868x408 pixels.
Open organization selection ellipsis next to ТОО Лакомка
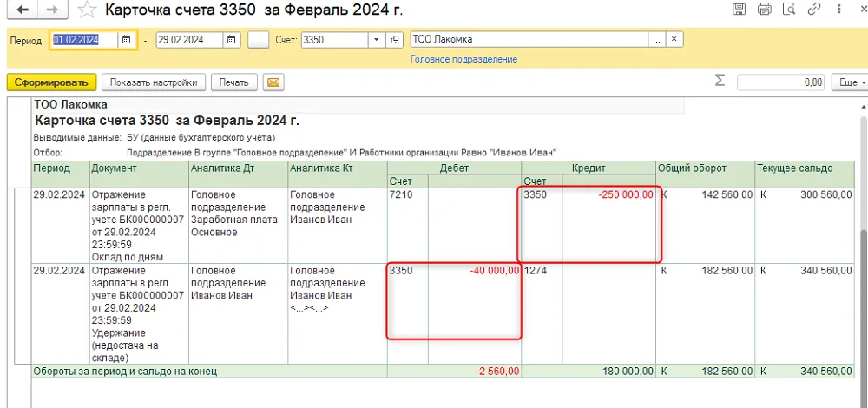[x=656, y=40]
